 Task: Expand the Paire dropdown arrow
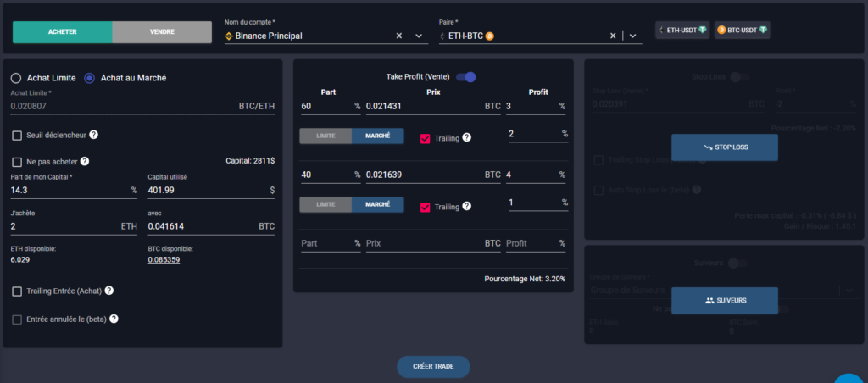click(x=632, y=36)
